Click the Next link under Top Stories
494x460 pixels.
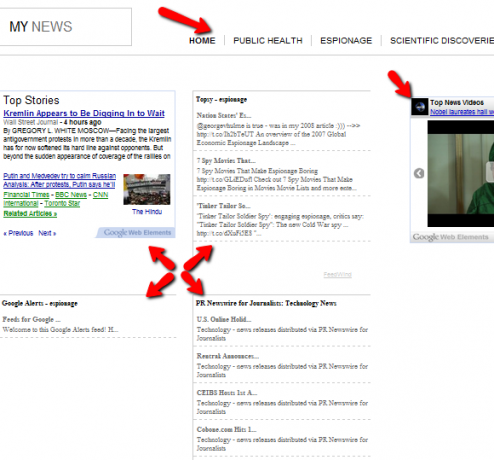point(47,233)
